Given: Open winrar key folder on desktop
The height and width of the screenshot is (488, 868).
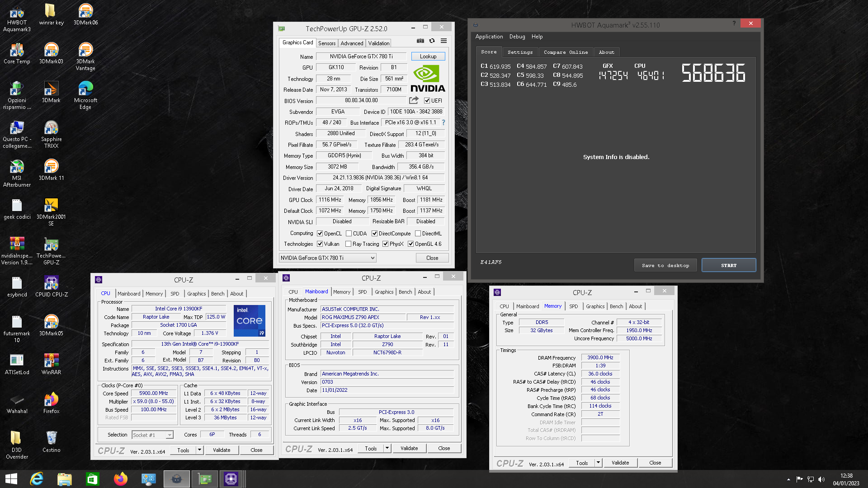Looking at the screenshot, I should pyautogui.click(x=51, y=14).
